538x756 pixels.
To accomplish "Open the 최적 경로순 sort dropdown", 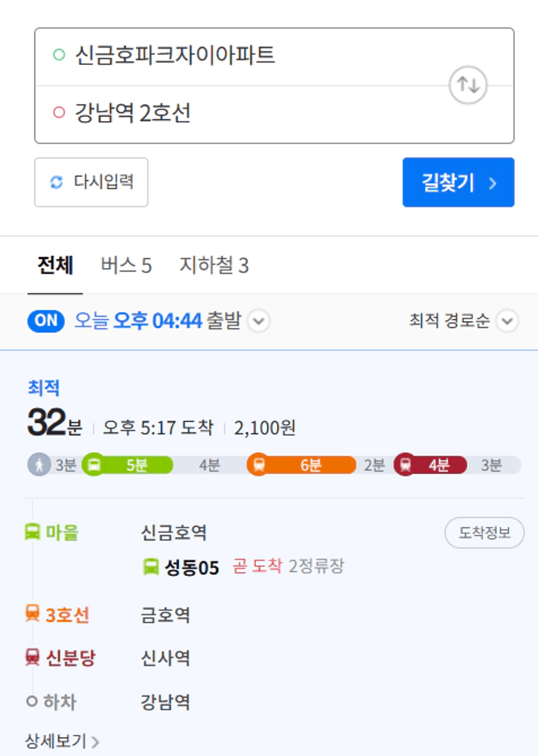I will click(464, 321).
